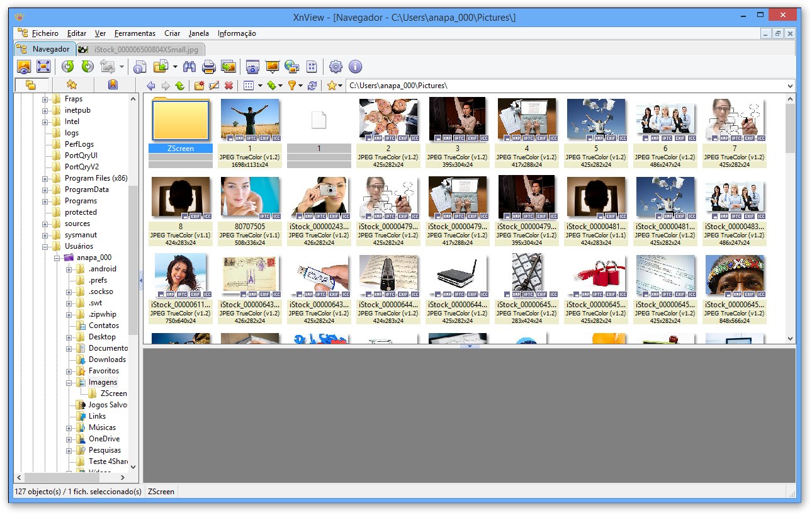This screenshot has height=515, width=812.
Task: Click the blue information icon
Action: coord(355,67)
